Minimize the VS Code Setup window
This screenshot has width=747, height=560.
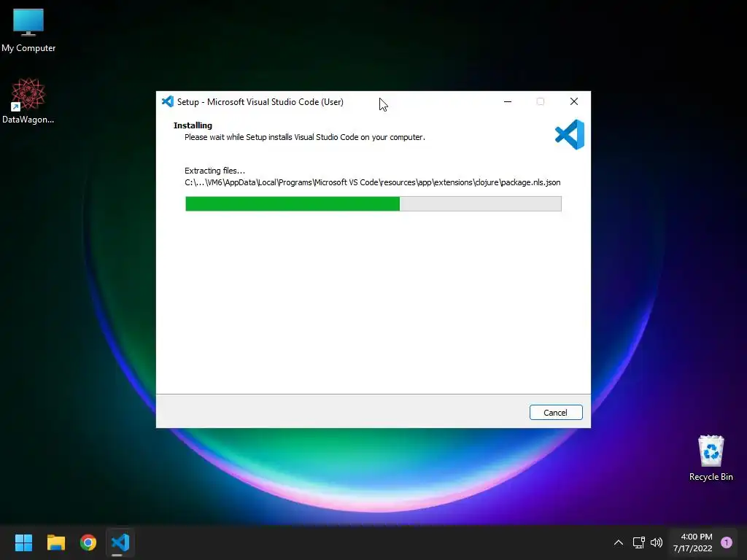[x=508, y=101]
